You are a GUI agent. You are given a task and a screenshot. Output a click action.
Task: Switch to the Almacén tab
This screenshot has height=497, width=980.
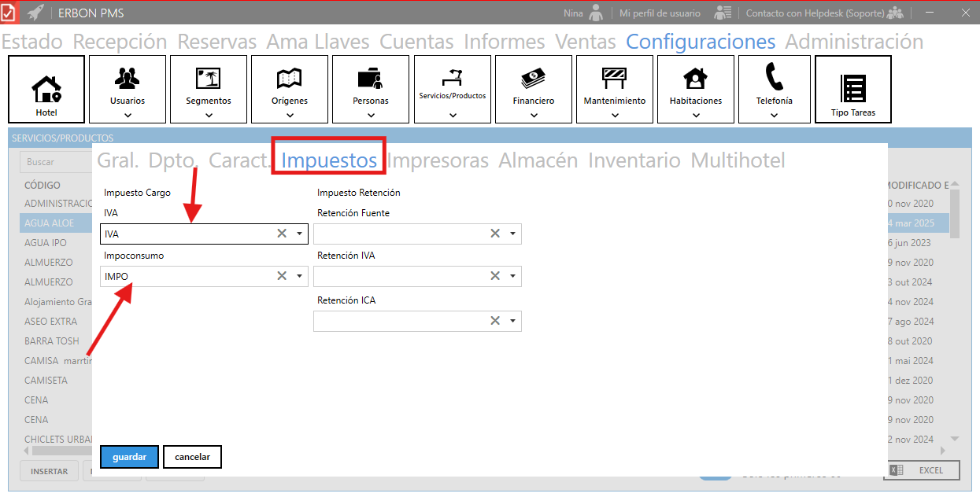(x=538, y=160)
